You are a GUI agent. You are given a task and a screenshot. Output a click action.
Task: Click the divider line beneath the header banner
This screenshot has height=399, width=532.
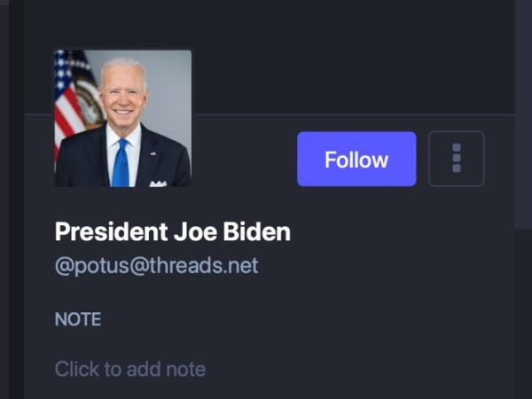353,115
